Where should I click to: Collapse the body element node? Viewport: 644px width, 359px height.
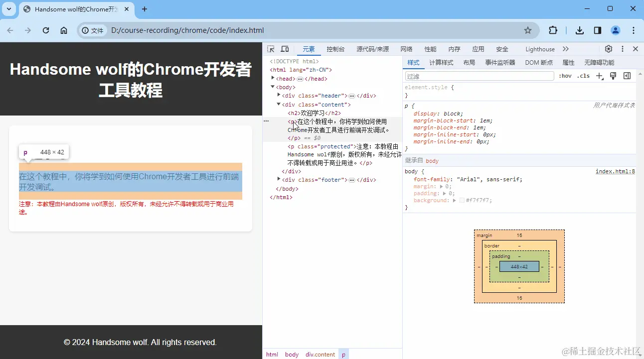[273, 87]
